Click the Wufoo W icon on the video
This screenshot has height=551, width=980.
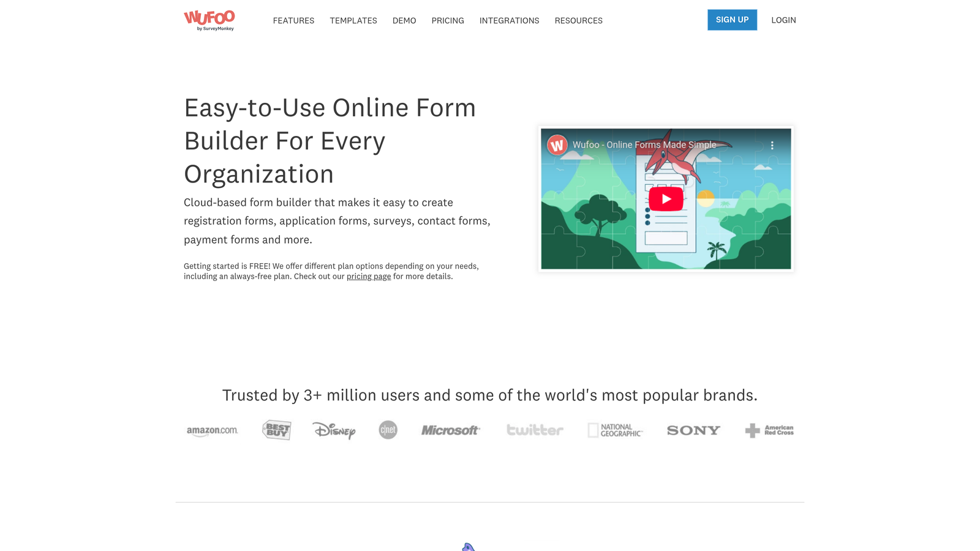click(556, 145)
